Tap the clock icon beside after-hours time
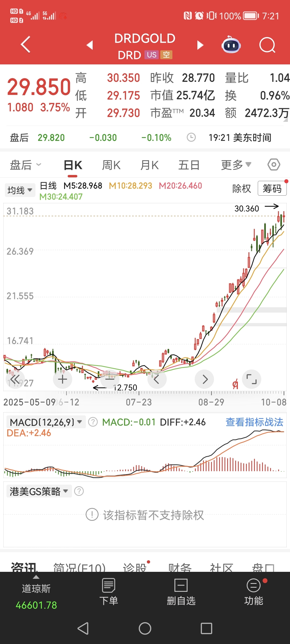Viewport: 290px width, 644px height. click(x=191, y=137)
